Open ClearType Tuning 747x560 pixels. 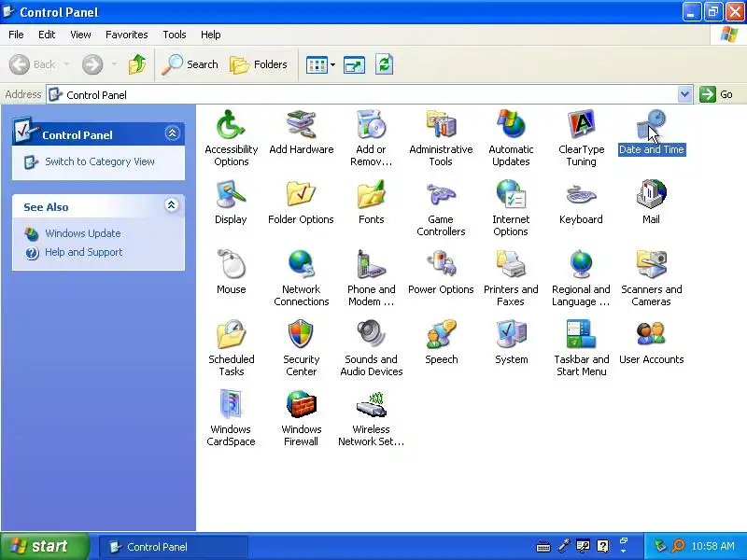pos(581,138)
